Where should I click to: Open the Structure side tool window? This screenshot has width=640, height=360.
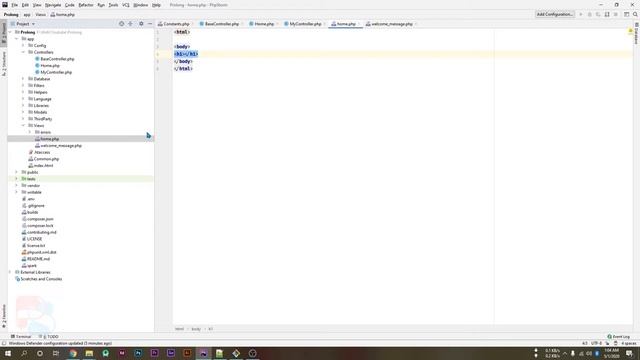click(4, 63)
